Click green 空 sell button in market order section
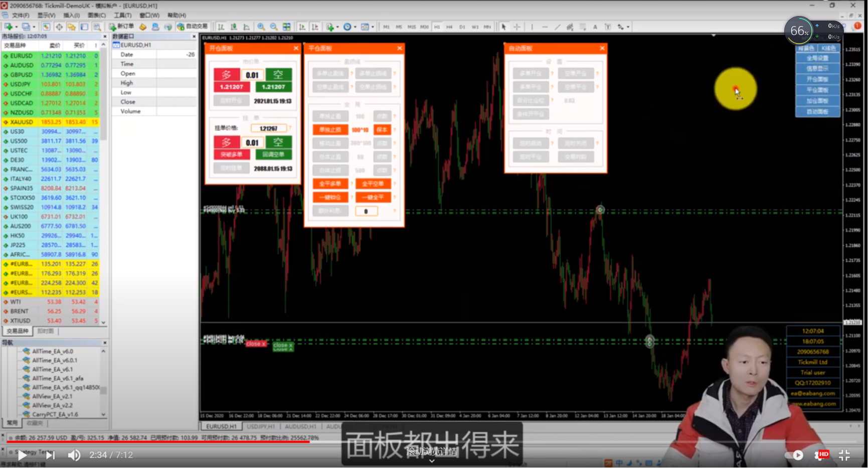This screenshot has width=868, height=468. click(278, 75)
